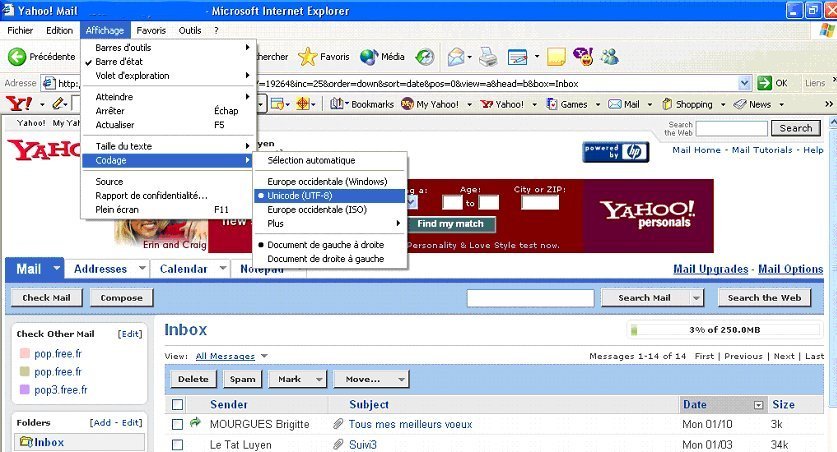Open the Mail Options link
The width and height of the screenshot is (837, 452).
tap(791, 269)
